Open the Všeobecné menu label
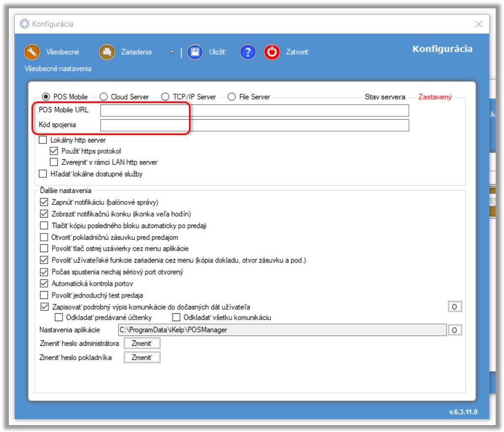This screenshot has width=504, height=432. 62,52
